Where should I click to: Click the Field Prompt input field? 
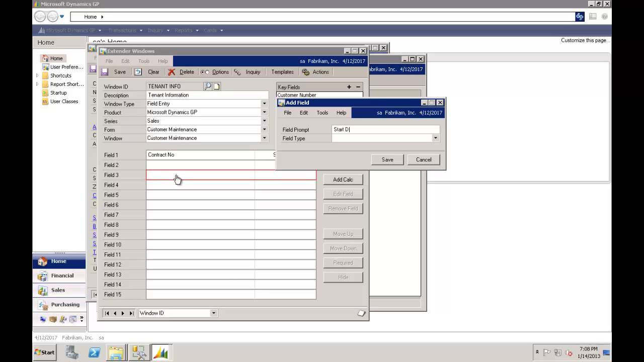386,129
